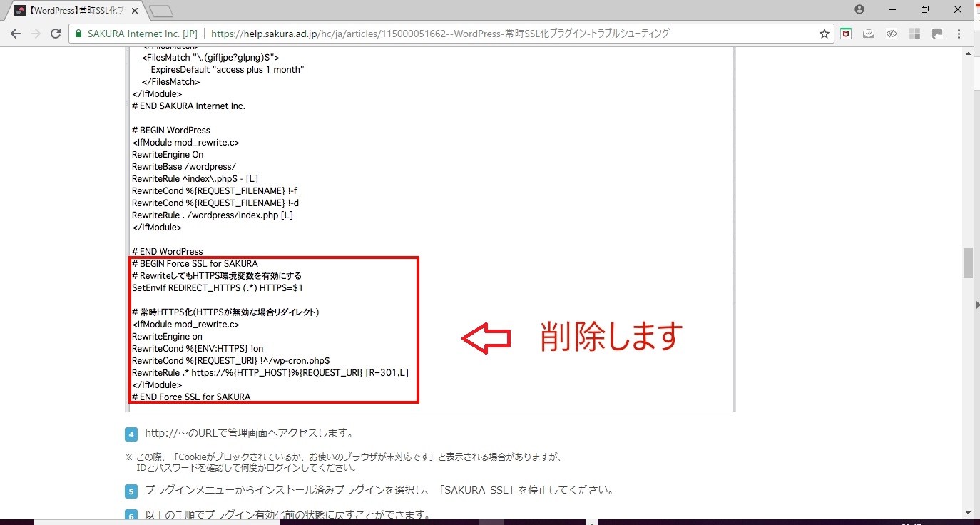This screenshot has height=525, width=980.
Task: Click the 'RewriteRule .* https://' line
Action: tap(270, 372)
